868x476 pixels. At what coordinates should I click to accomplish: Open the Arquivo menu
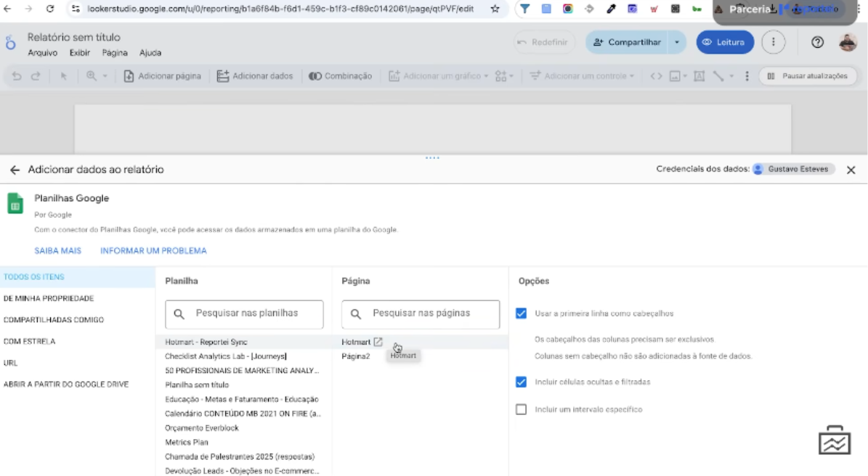(42, 53)
